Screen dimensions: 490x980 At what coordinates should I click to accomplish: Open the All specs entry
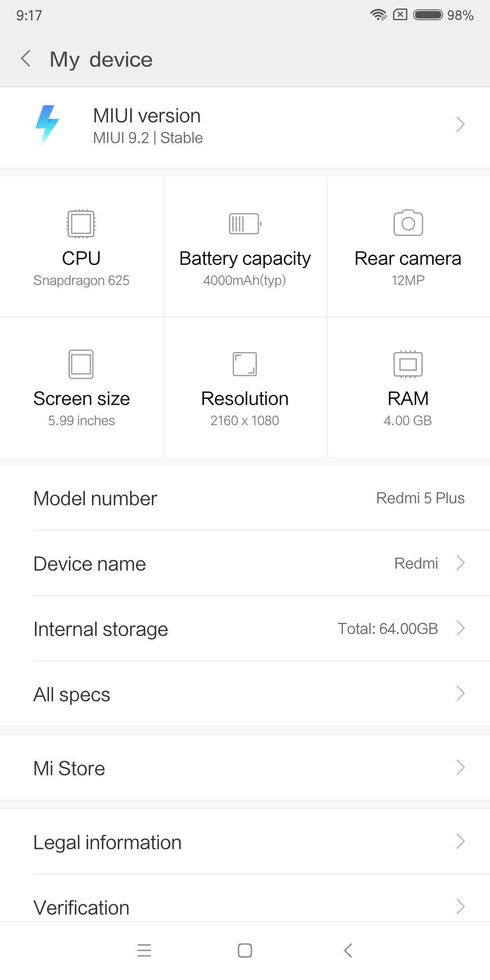pos(245,694)
